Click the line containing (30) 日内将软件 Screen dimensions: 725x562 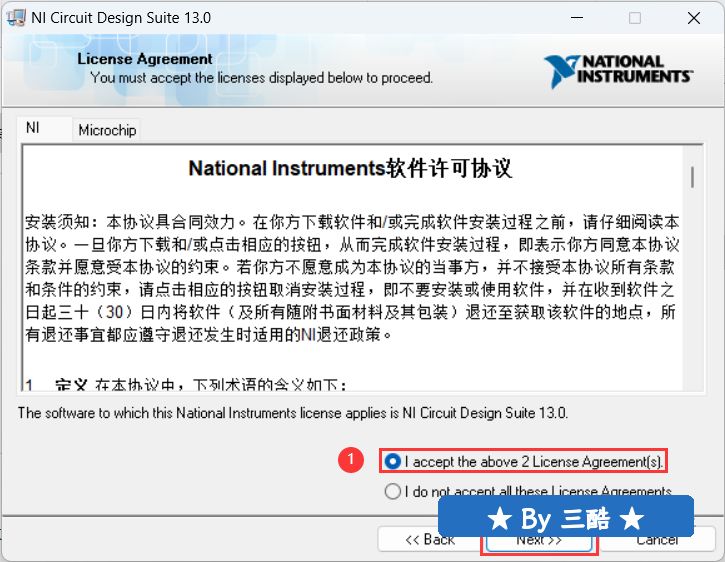pos(350,312)
